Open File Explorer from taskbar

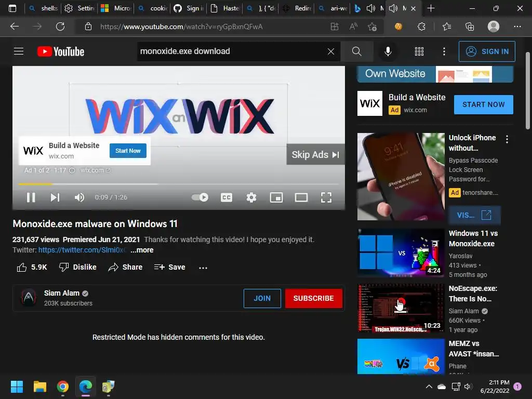[x=39, y=387]
